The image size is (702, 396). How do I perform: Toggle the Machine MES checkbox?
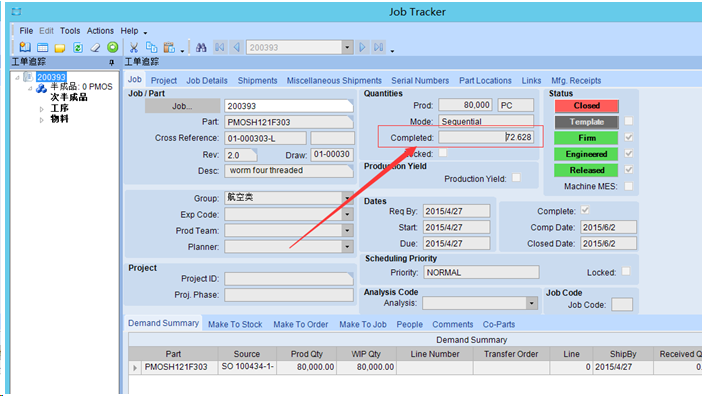click(x=628, y=186)
